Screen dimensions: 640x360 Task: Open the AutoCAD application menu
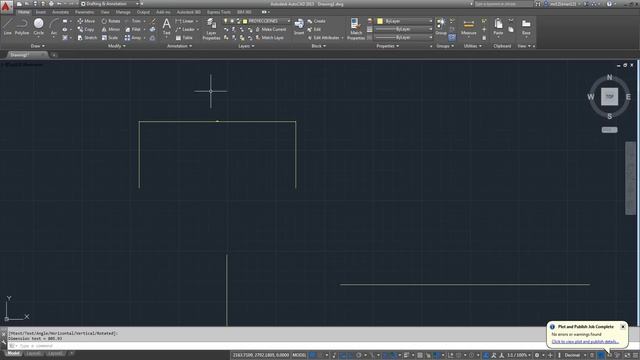pyautogui.click(x=6, y=6)
